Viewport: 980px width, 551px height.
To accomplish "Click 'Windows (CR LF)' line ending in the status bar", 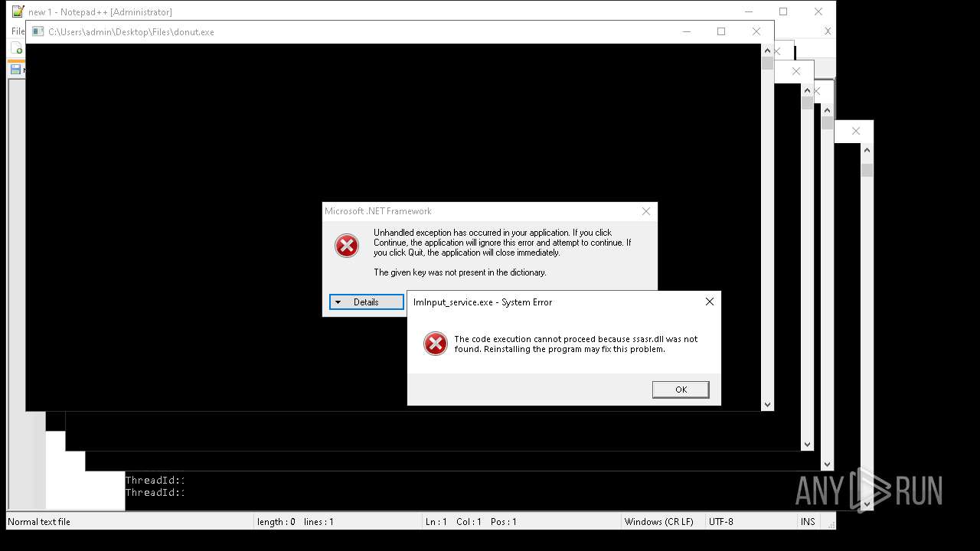I will [x=658, y=522].
